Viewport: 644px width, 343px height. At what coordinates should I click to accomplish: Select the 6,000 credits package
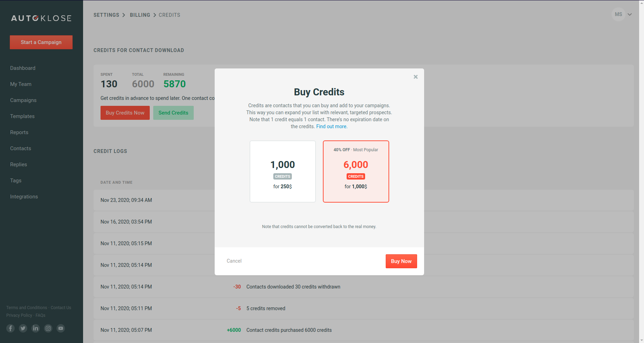[x=356, y=171]
